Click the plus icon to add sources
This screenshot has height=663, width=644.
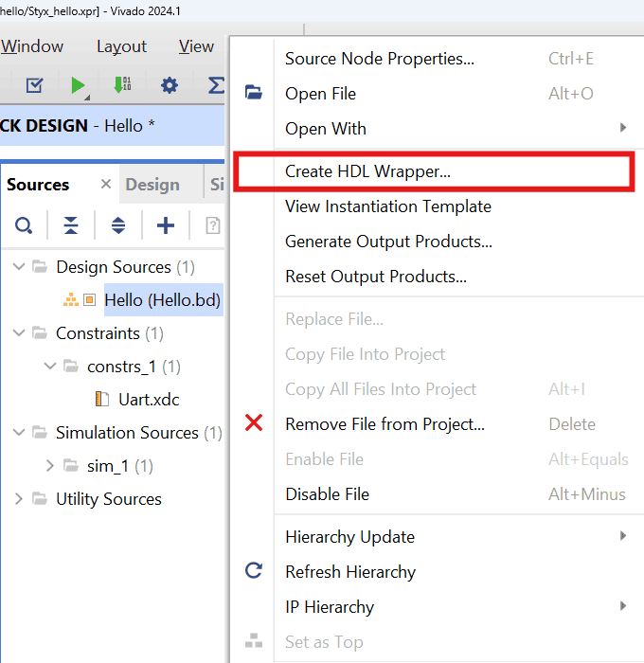click(166, 225)
